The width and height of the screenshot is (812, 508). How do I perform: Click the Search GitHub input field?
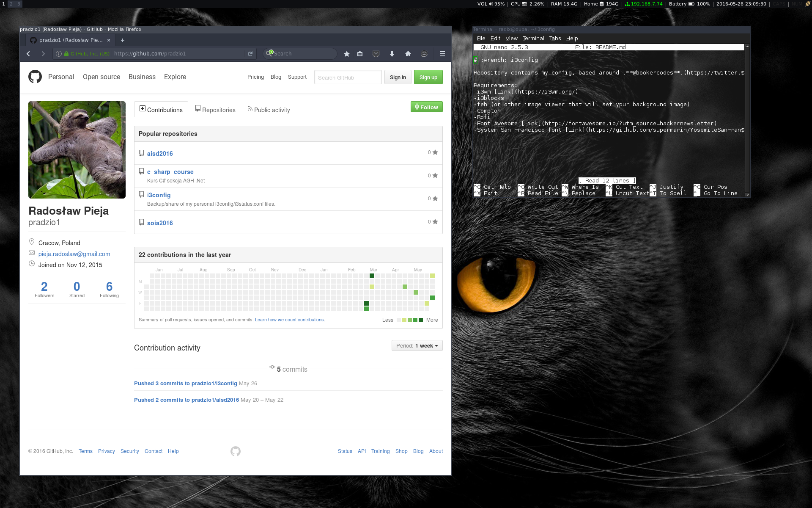pyautogui.click(x=348, y=77)
